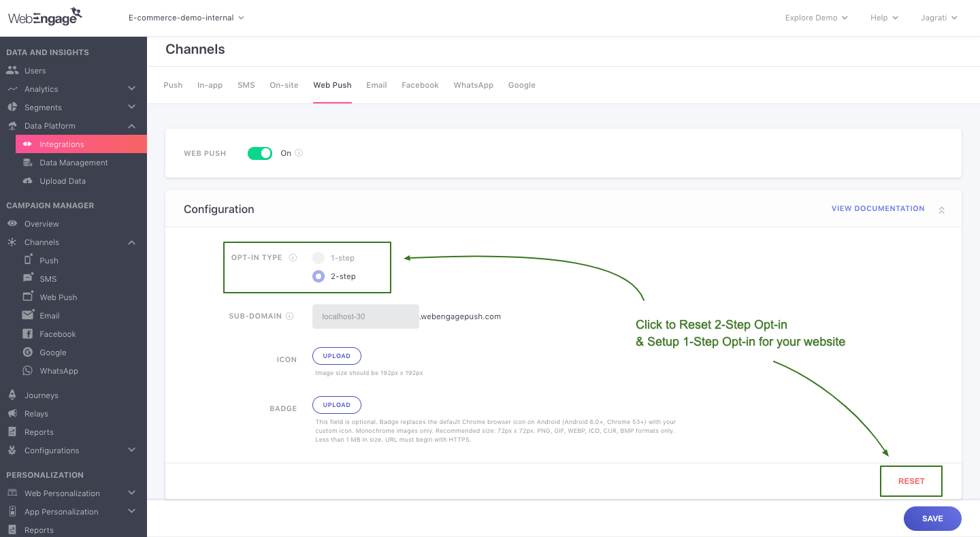The width and height of the screenshot is (980, 537).
Task: Click the SMS chat icon in sidebar
Action: (x=28, y=278)
